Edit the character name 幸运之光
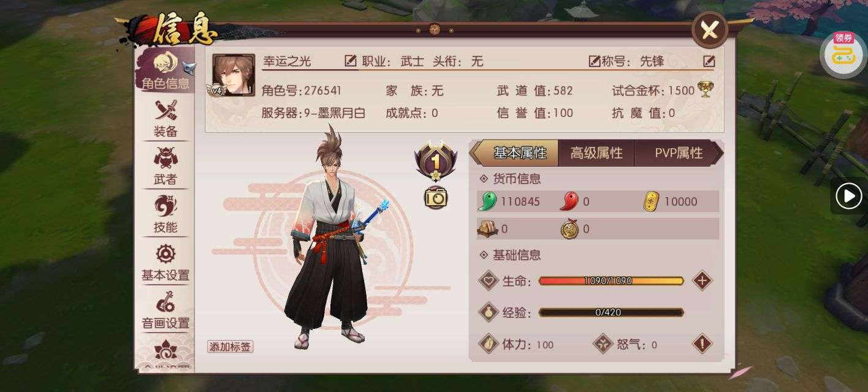 click(351, 61)
